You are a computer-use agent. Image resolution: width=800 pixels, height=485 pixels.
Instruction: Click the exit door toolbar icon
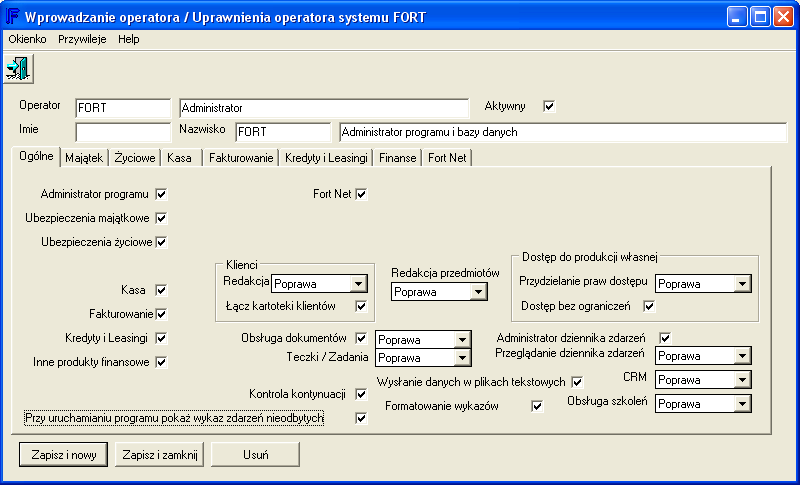point(18,68)
